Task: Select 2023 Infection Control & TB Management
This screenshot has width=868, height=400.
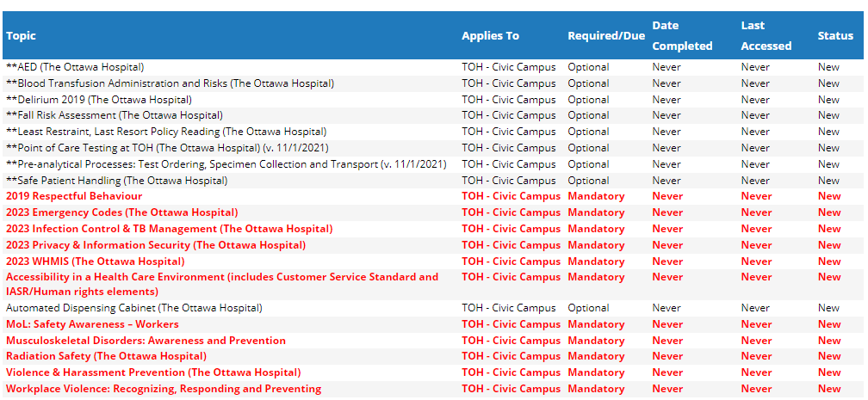Action: (170, 229)
